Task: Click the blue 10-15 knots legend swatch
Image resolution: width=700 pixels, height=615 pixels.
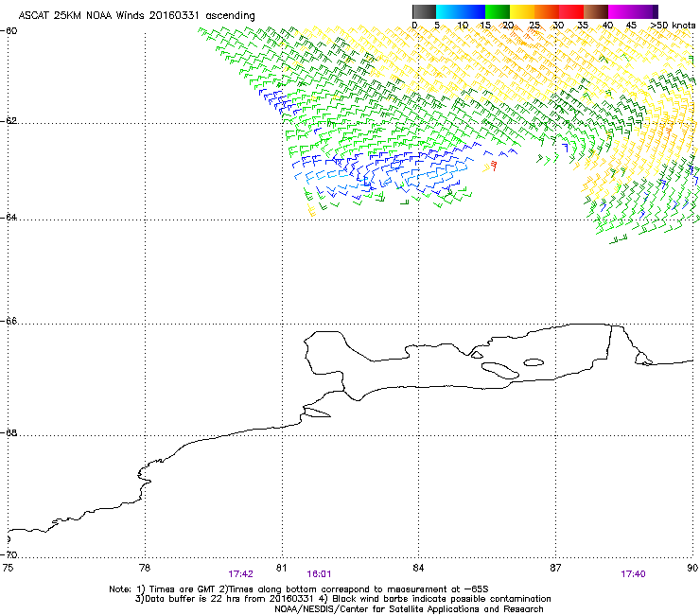Action: [x=473, y=11]
